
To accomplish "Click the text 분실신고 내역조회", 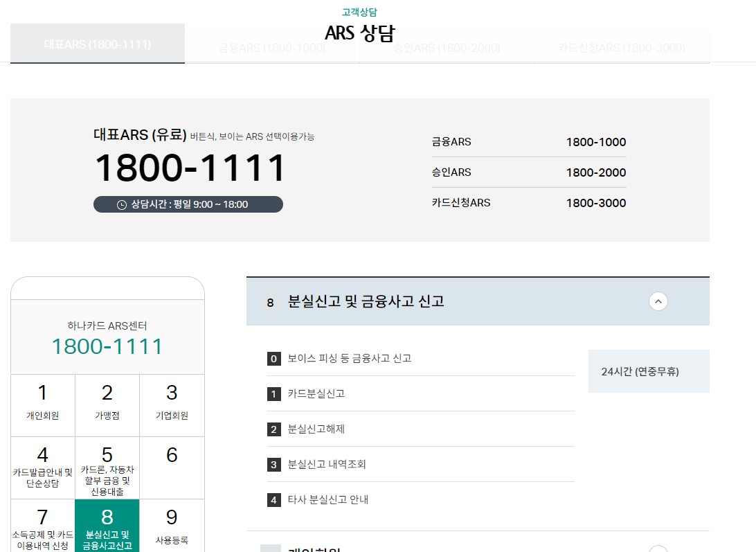I will point(327,464).
